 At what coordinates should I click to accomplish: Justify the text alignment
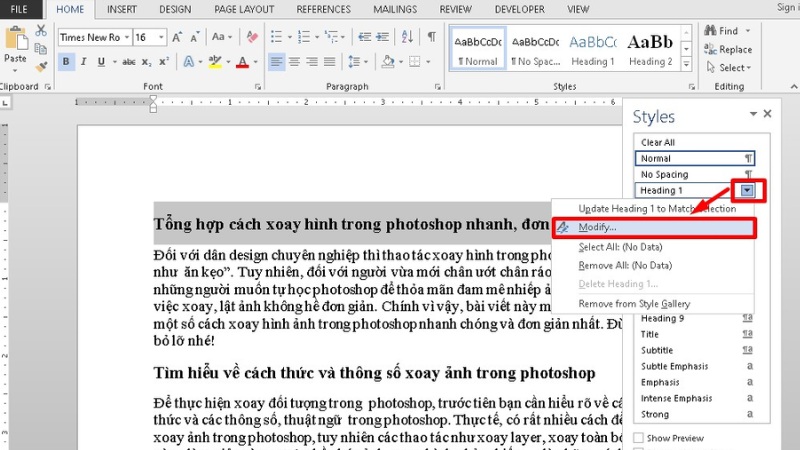click(x=330, y=62)
